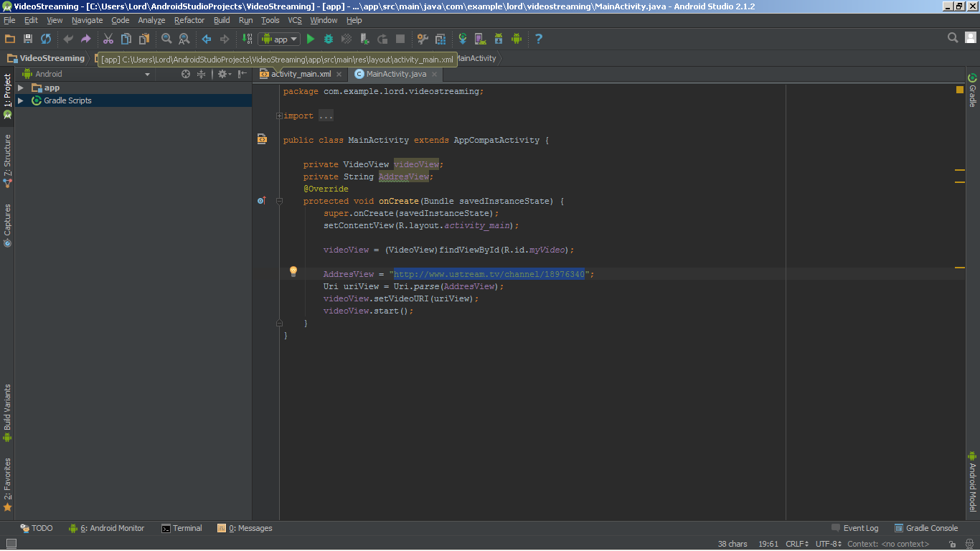The image size is (980, 551).
Task: Click the Undo arrow icon
Action: (x=68, y=39)
